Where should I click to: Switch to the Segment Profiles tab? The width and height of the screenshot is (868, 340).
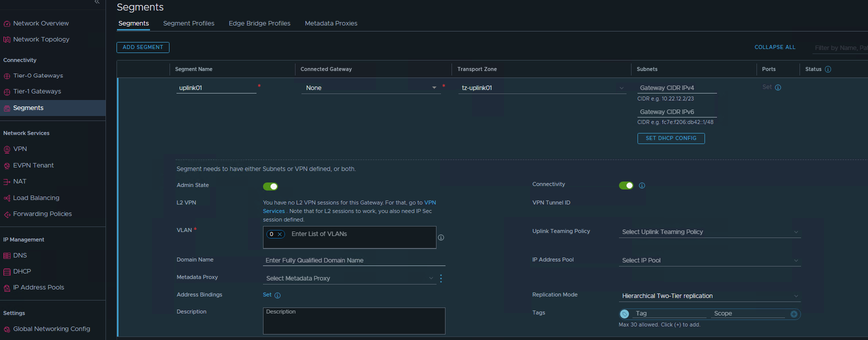tap(188, 23)
